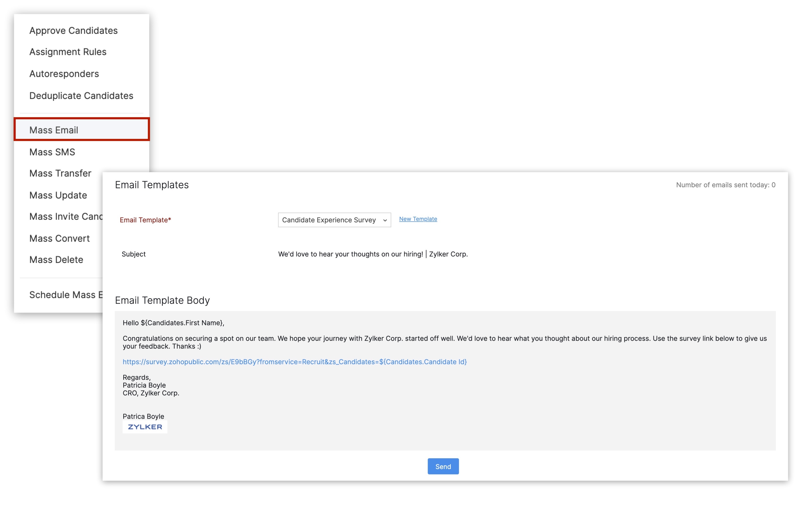
Task: Click the email subject line text
Action: (x=373, y=254)
